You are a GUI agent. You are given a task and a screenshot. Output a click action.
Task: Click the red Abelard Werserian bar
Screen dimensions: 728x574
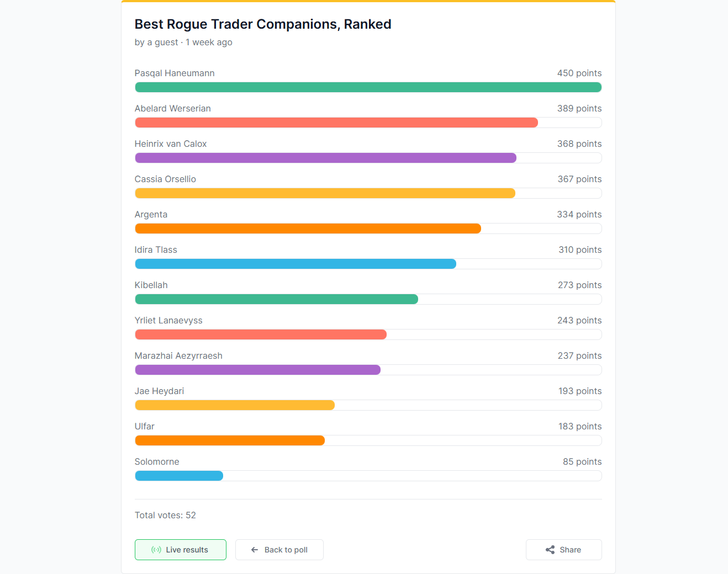point(336,123)
